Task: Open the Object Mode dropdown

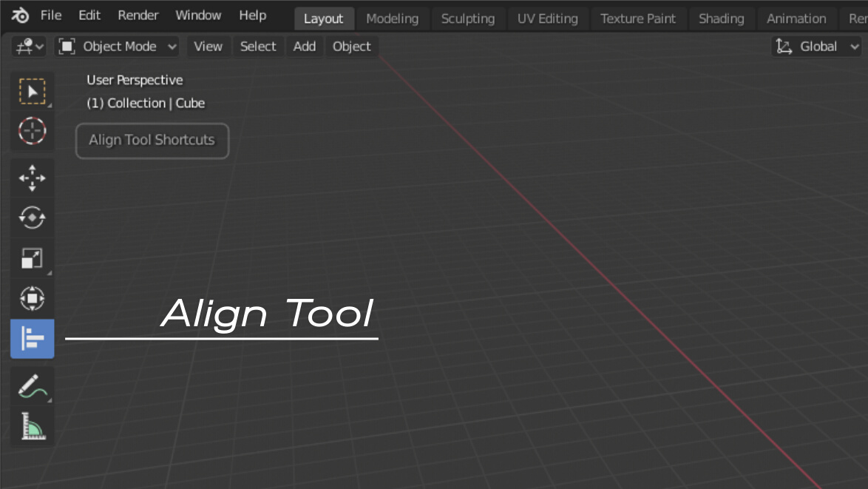Action: pyautogui.click(x=117, y=46)
